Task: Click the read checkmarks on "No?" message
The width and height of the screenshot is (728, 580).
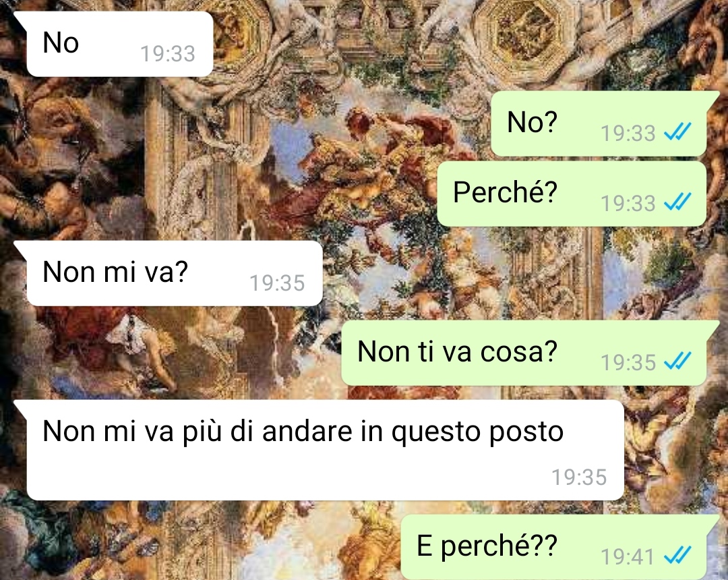Action: point(678,132)
